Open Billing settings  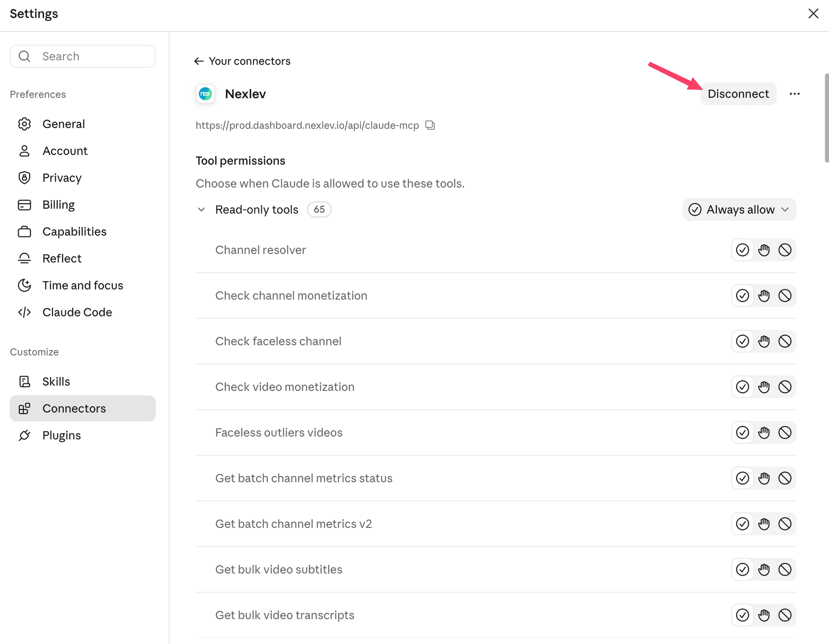tap(82, 205)
